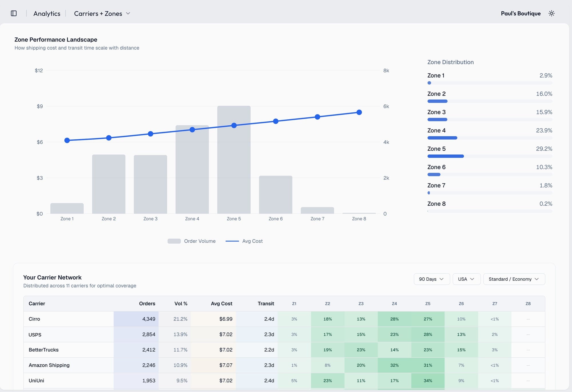This screenshot has width=572, height=392.
Task: Select the USPS carrier row
Action: tap(284, 334)
